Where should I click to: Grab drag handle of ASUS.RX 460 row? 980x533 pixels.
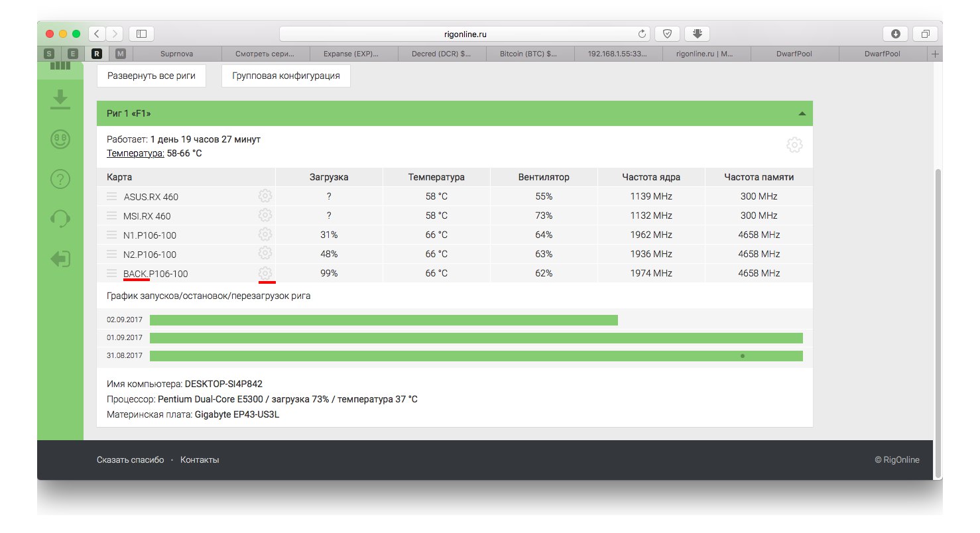[x=111, y=196]
